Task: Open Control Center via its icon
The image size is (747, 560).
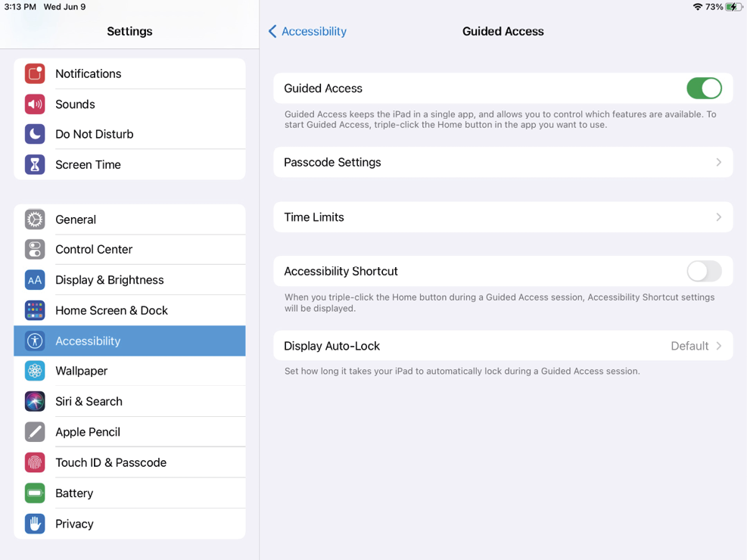Action: (35, 249)
